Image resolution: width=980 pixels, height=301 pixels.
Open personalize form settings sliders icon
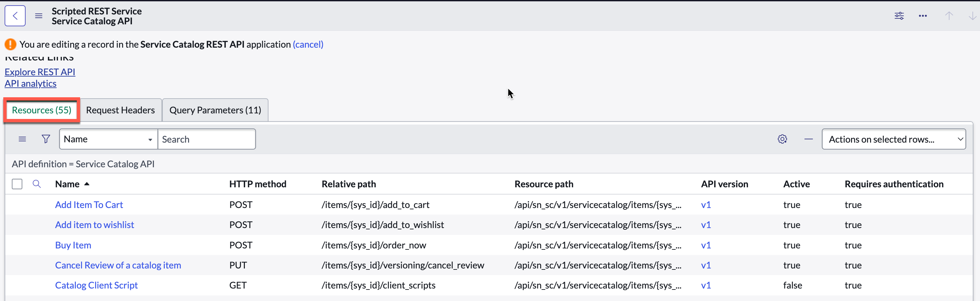(x=899, y=16)
